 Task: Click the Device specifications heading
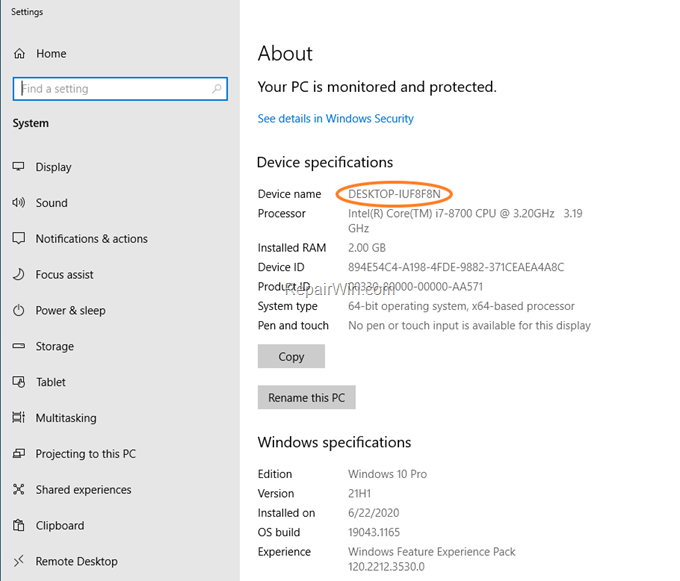pyautogui.click(x=325, y=162)
